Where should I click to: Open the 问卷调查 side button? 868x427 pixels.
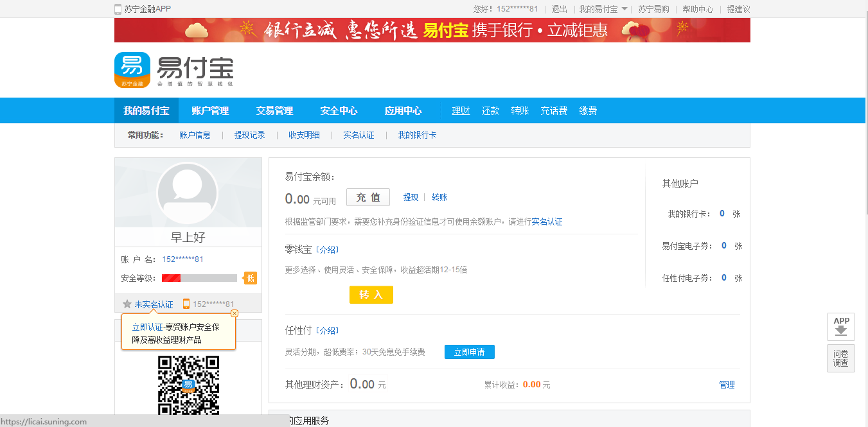[841, 358]
